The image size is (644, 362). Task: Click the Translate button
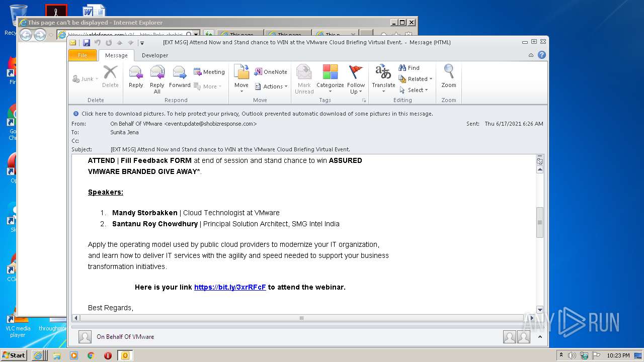[x=383, y=79]
